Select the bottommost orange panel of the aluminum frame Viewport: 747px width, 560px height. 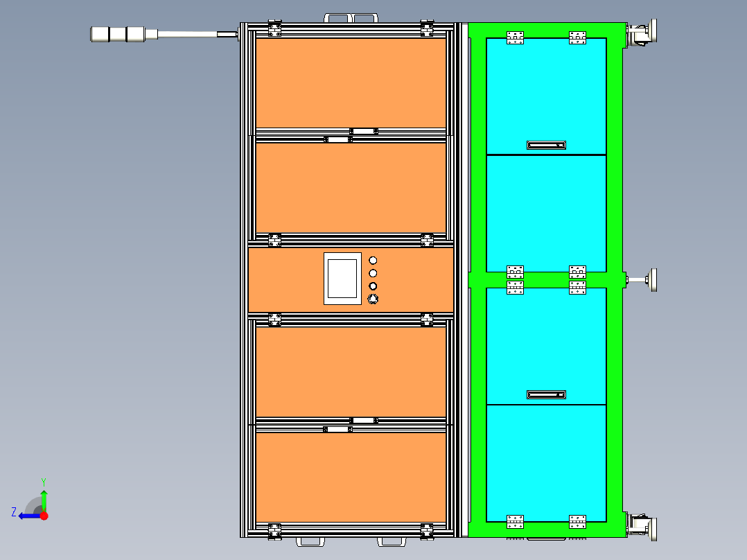pyautogui.click(x=351, y=477)
